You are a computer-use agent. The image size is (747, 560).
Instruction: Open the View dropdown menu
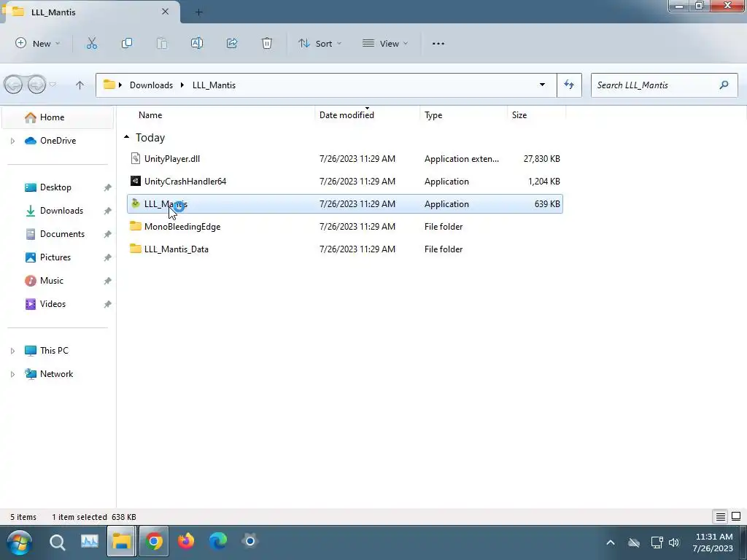pyautogui.click(x=385, y=43)
